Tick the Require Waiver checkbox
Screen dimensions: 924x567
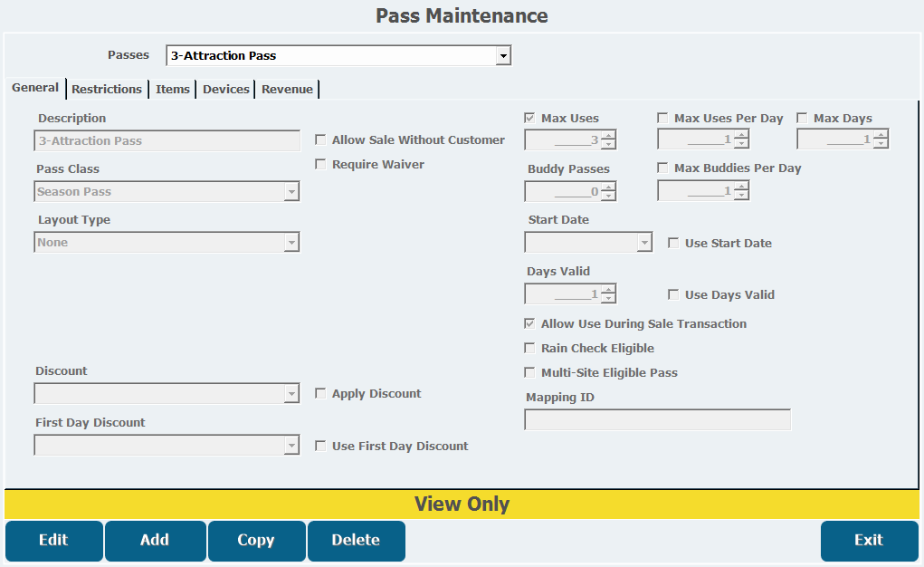tap(320, 165)
